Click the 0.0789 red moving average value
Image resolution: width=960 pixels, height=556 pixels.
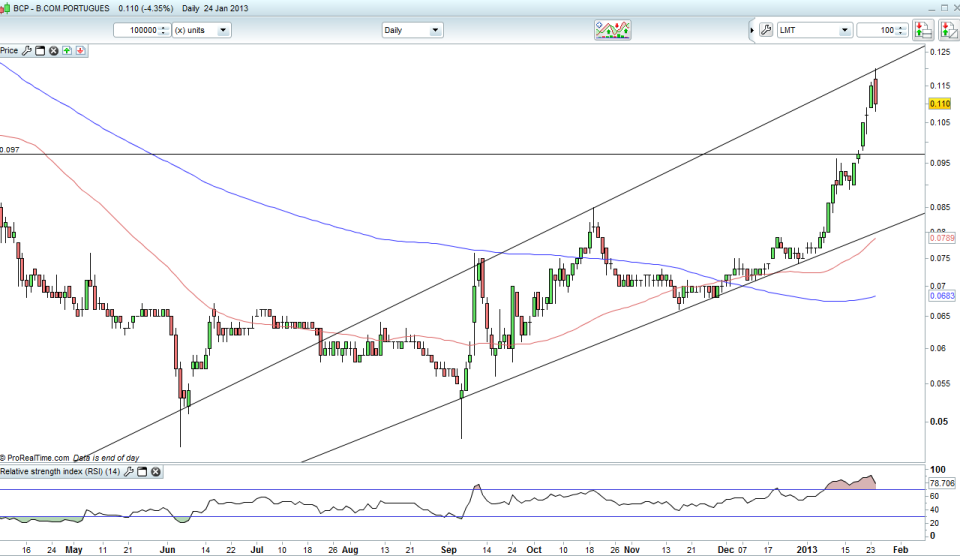(942, 238)
